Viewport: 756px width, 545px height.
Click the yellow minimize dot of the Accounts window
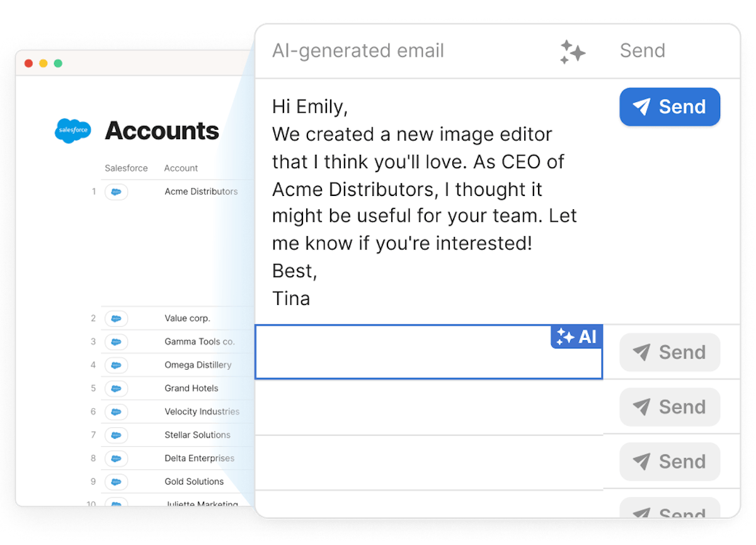tap(43, 63)
